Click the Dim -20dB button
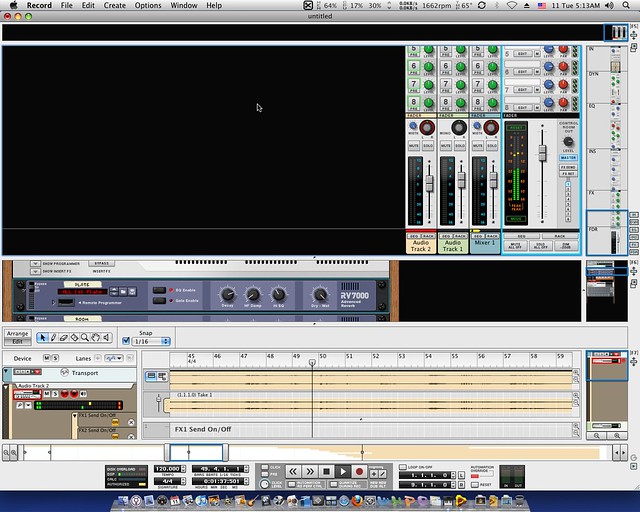 [566, 246]
